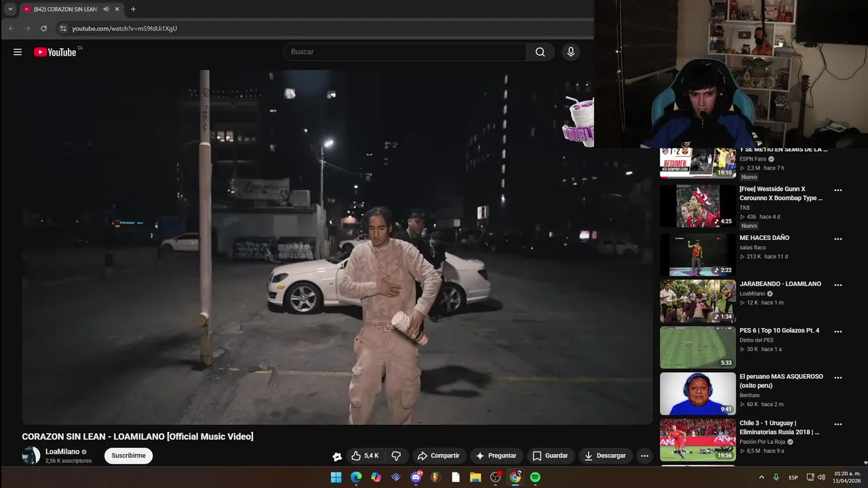Click the microphone system tray icon
The width and height of the screenshot is (868, 488).
[776, 477]
